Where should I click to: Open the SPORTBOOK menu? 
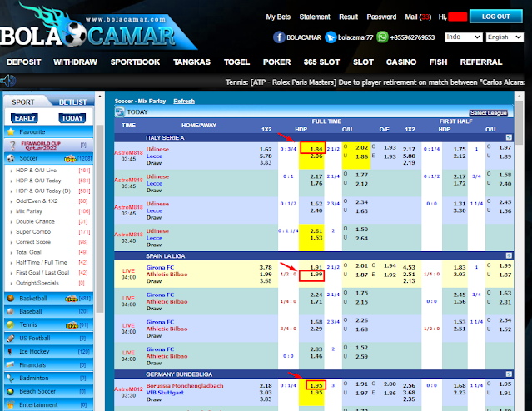[x=135, y=62]
